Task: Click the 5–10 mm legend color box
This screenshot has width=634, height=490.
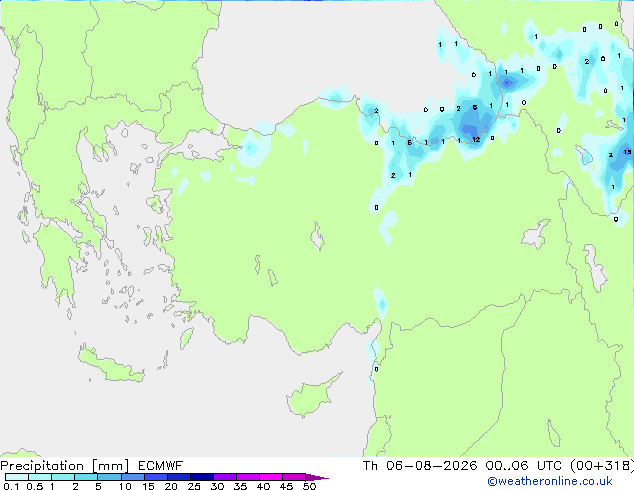Action: tap(109, 477)
